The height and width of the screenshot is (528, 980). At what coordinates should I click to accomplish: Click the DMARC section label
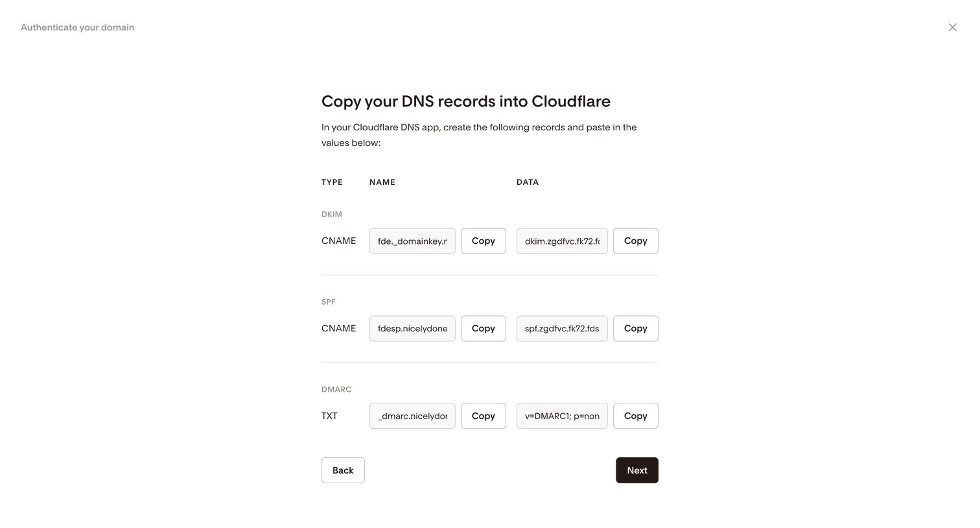point(336,389)
